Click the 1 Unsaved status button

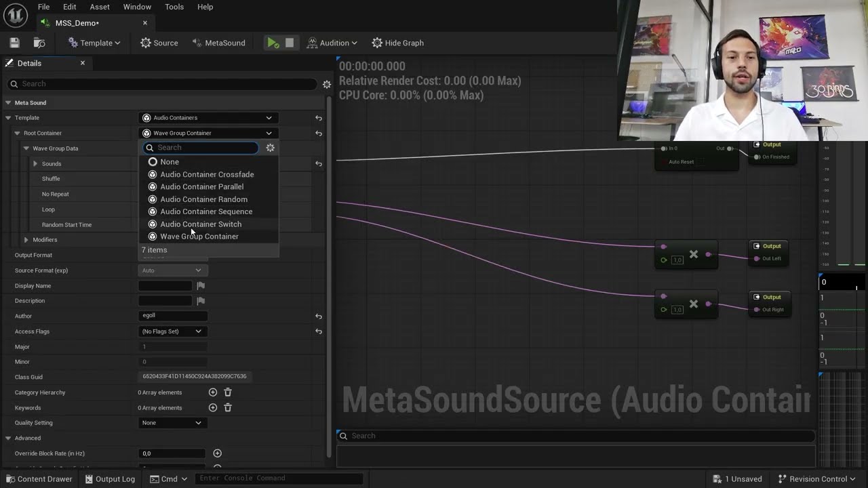tap(737, 479)
